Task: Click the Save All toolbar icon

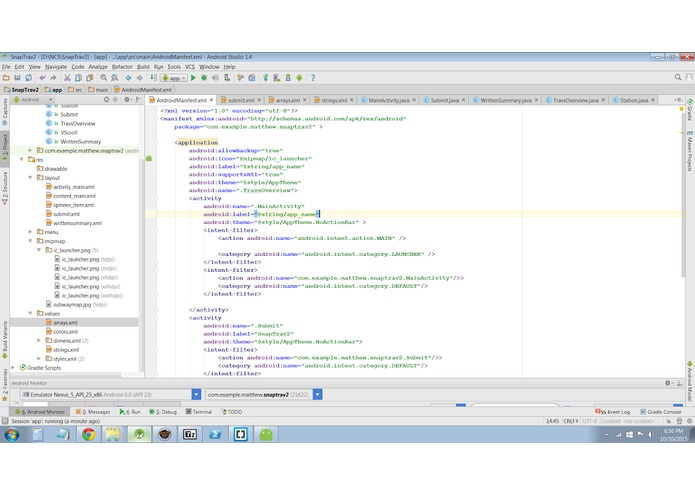Action: point(17,77)
